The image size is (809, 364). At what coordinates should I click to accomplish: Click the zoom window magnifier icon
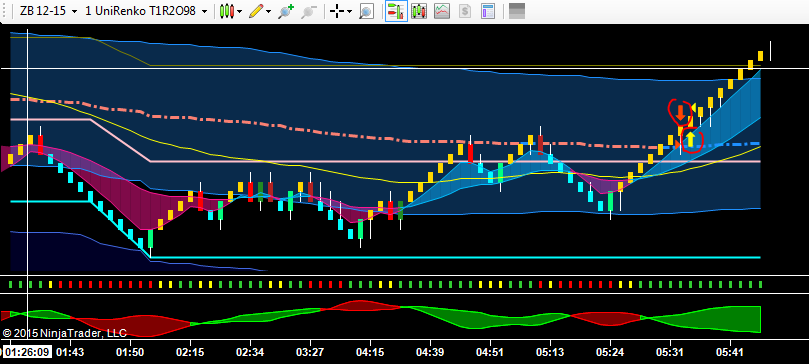pos(366,11)
